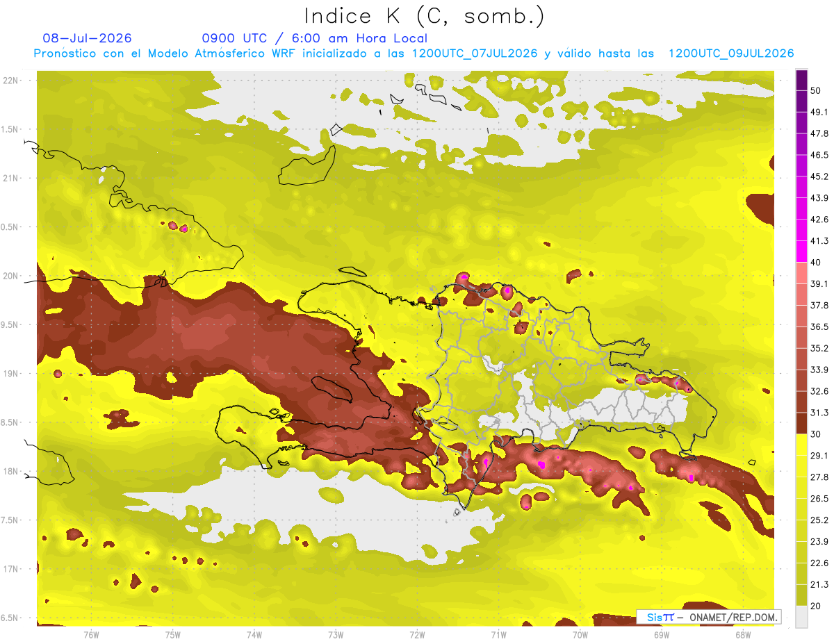
Task: Pick the magenta swatch between 40 and 41.3
Action: pos(801,251)
